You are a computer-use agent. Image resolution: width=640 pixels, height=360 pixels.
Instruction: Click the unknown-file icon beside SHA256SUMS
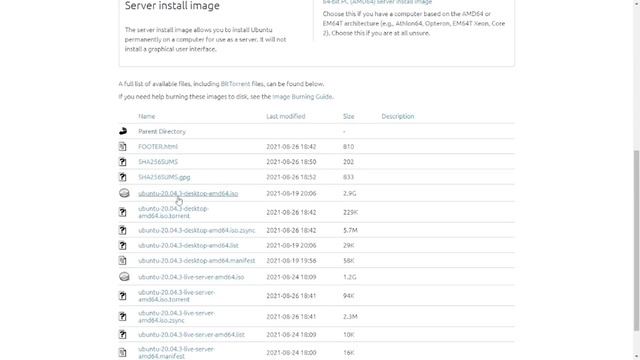coord(122,162)
